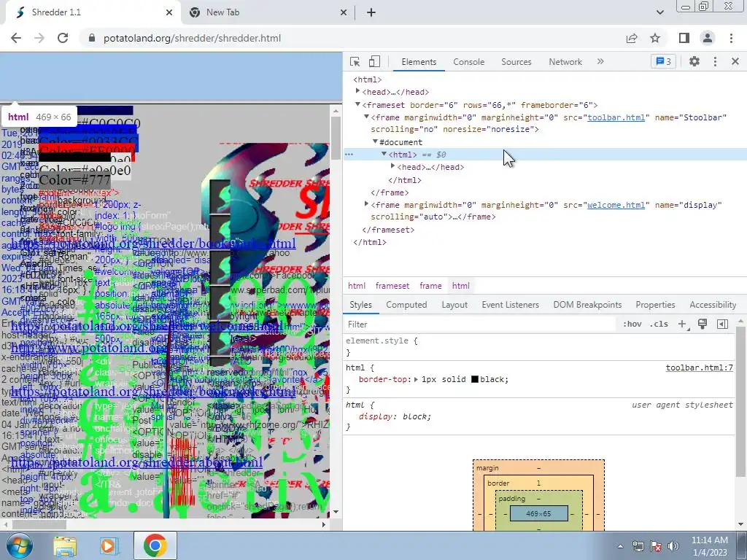Open DevTools settings gear

pos(694,61)
